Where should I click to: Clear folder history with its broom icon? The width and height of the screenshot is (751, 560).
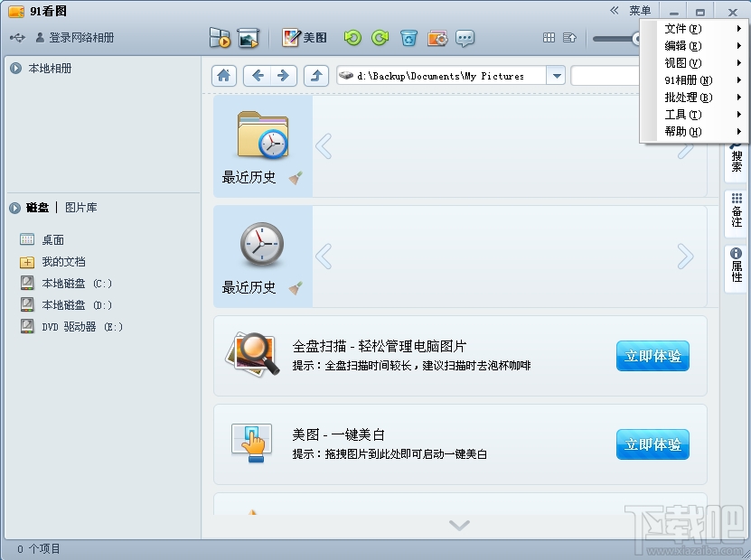[296, 178]
